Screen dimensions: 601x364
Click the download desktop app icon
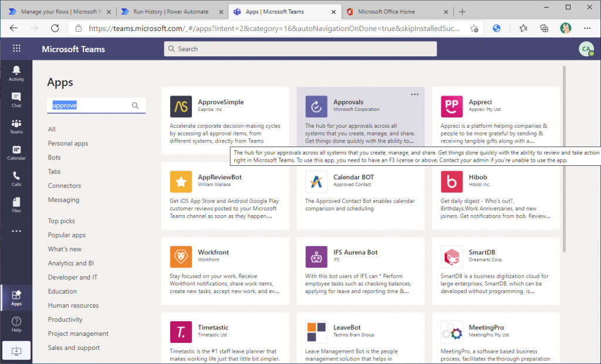click(16, 351)
